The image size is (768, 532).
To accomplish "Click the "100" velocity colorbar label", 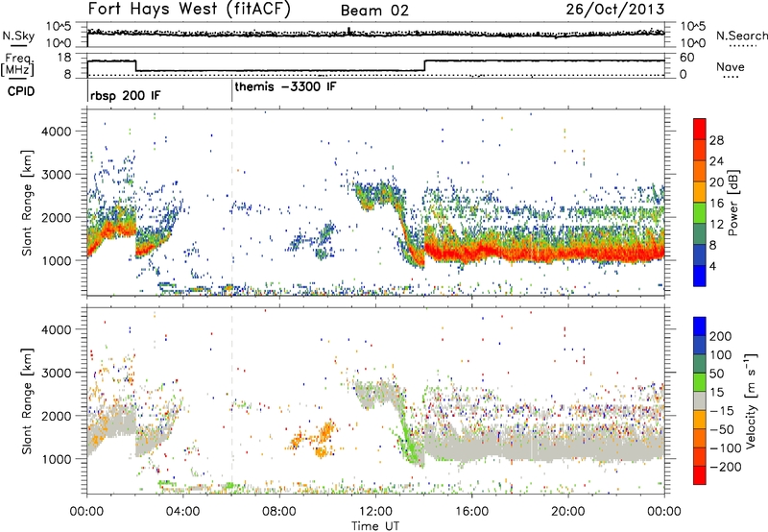I will (x=721, y=354).
